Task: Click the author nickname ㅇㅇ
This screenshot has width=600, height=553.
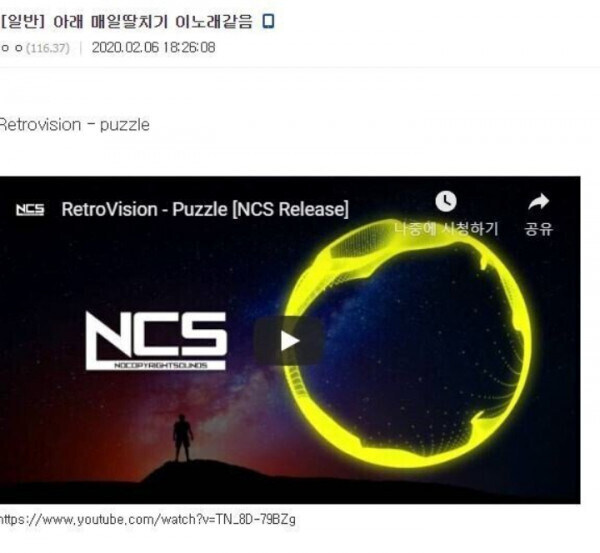Action: [x=12, y=48]
